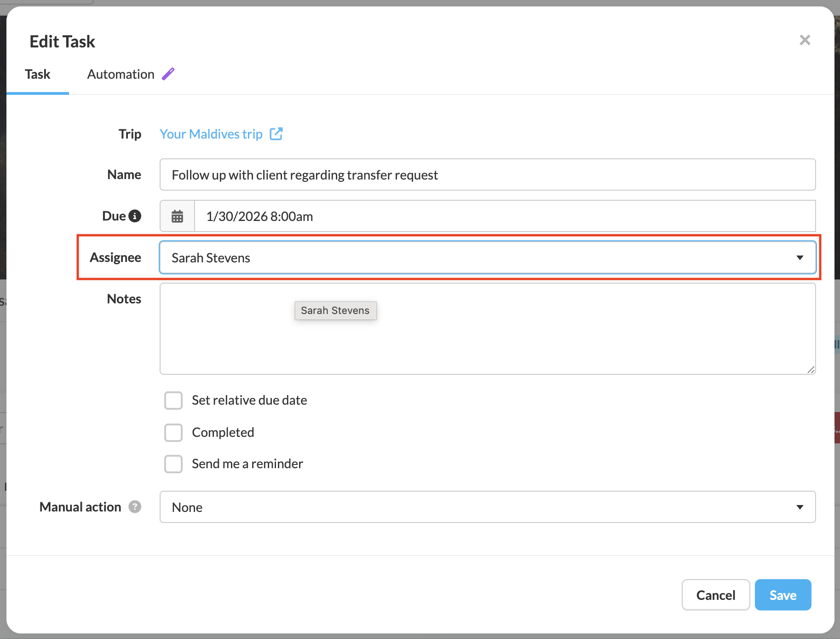
Task: Select the Task tab
Action: [38, 75]
